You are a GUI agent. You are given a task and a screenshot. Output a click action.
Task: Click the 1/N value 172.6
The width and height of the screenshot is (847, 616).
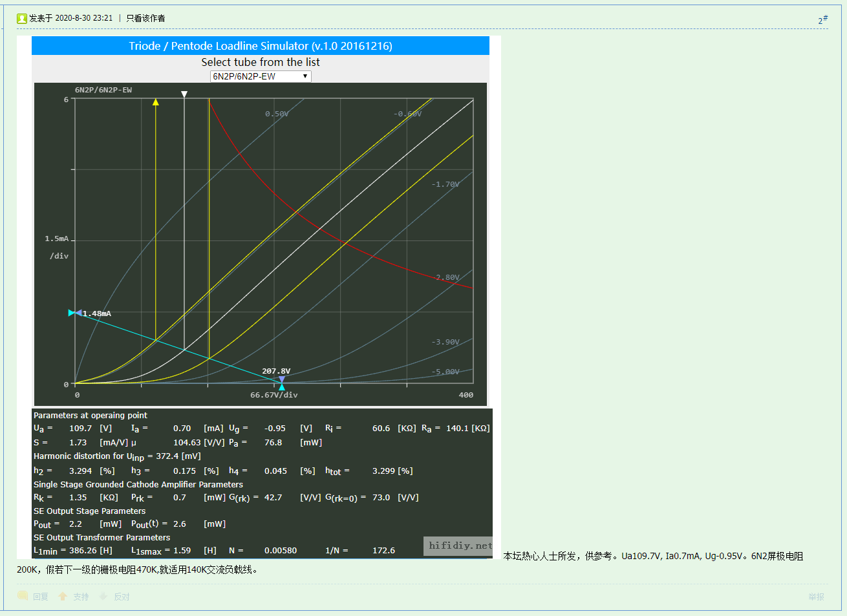coord(384,551)
